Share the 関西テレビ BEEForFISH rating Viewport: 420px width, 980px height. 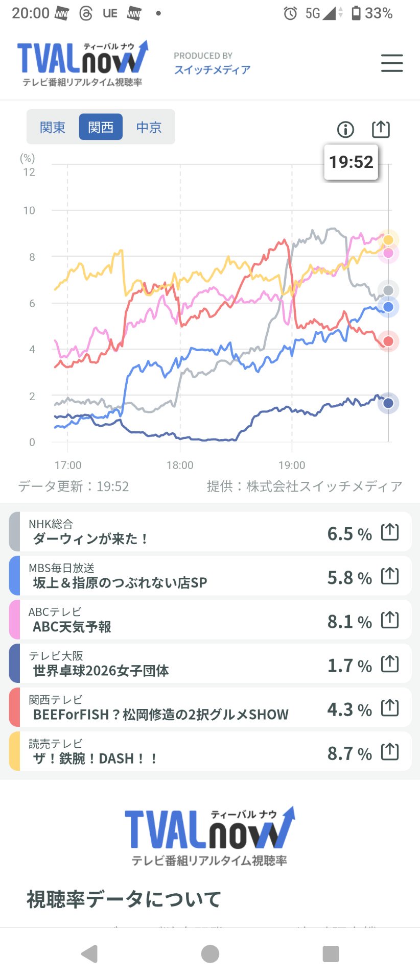point(390,707)
